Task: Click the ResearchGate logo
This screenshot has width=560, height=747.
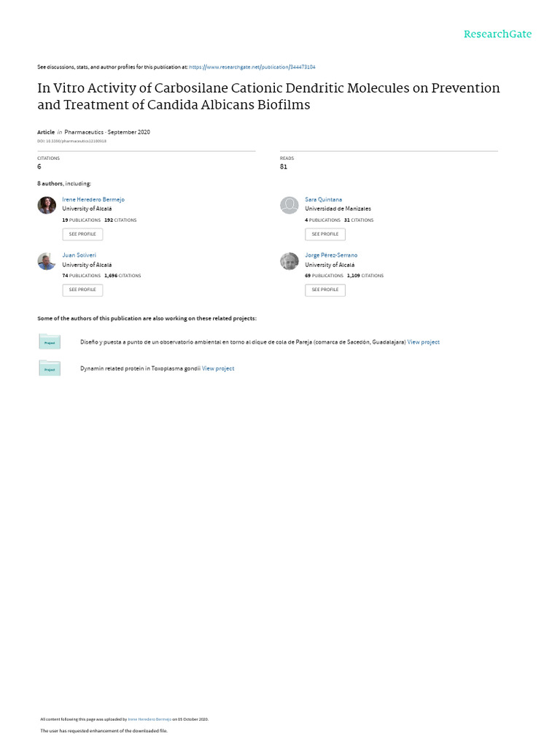Action: coord(498,34)
